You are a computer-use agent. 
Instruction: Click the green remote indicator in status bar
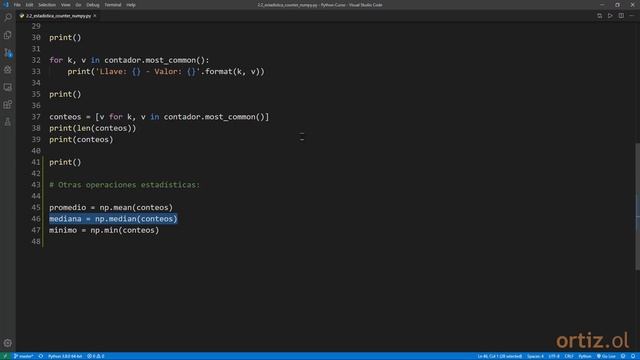point(5,356)
